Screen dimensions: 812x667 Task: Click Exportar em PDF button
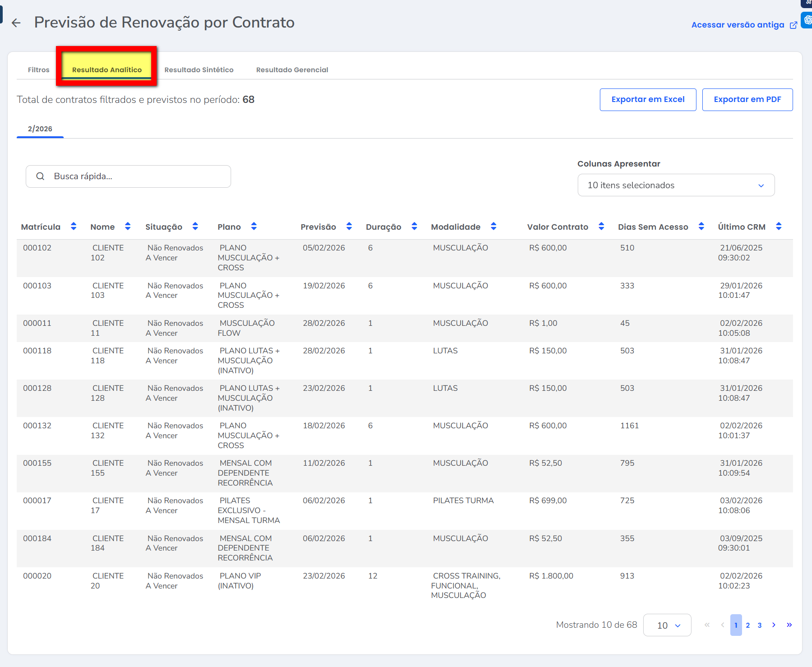click(747, 100)
